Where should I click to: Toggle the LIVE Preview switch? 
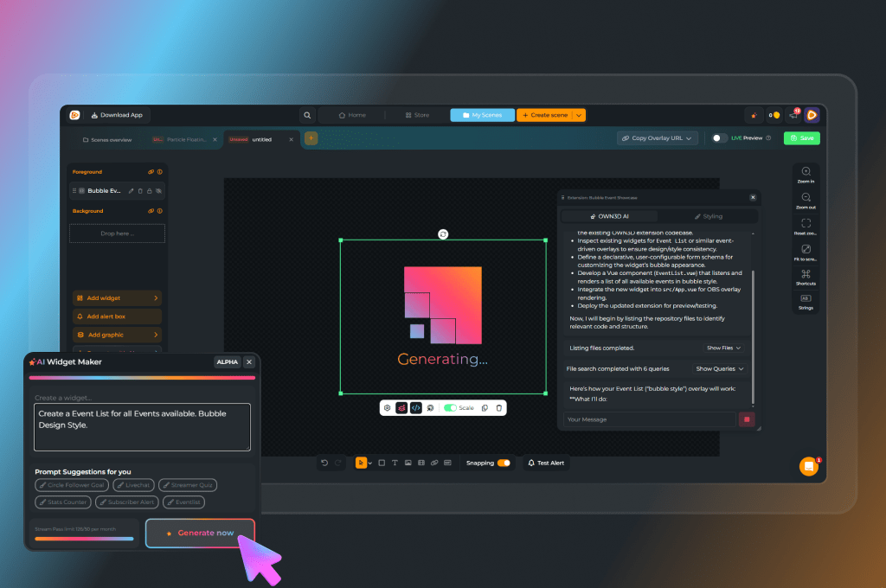click(719, 138)
